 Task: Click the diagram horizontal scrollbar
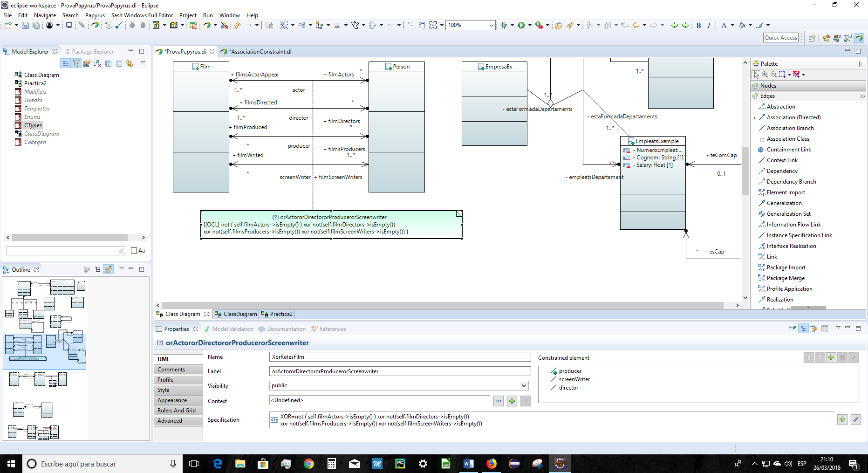(x=443, y=305)
